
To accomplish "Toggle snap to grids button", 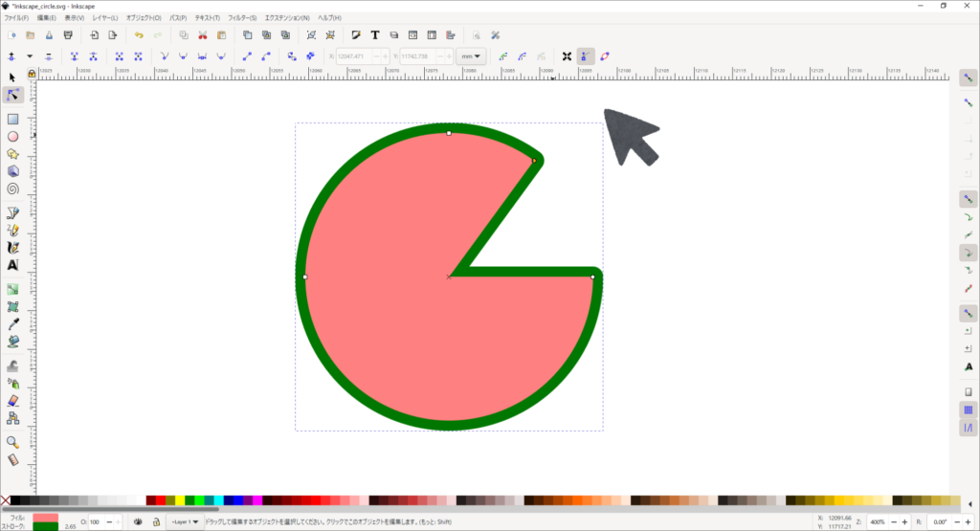I will [969, 409].
